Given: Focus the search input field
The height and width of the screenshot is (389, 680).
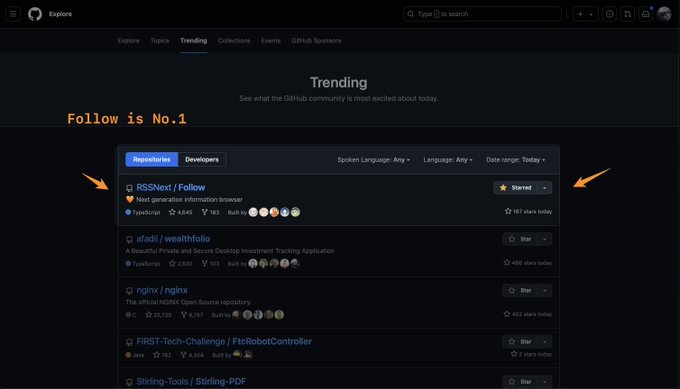Looking at the screenshot, I should click(x=482, y=14).
